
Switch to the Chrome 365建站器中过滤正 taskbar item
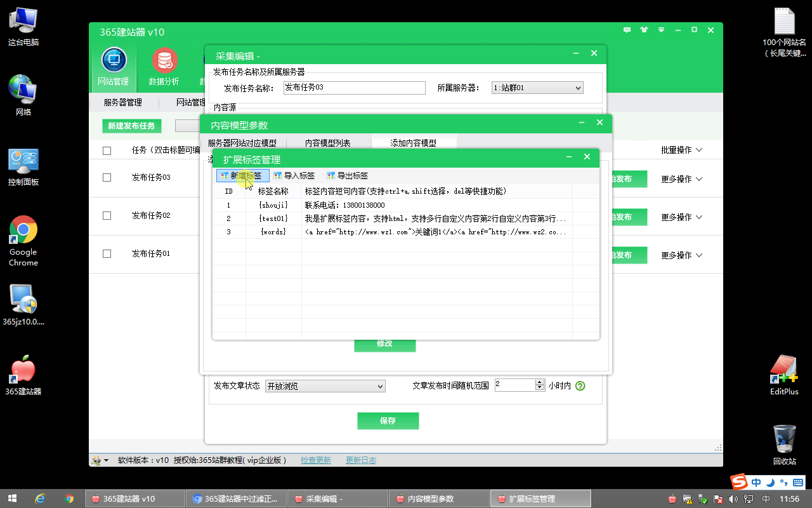click(236, 498)
